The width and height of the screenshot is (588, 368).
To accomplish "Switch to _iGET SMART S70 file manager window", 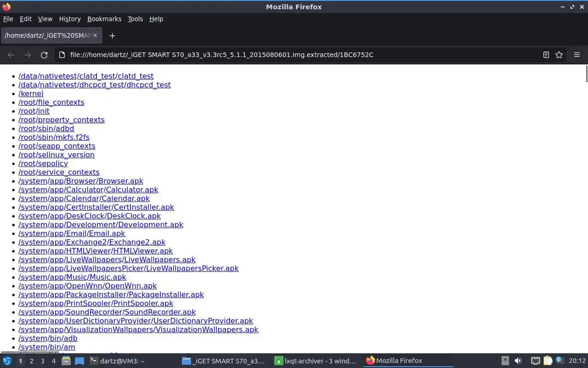I will coord(224,361).
